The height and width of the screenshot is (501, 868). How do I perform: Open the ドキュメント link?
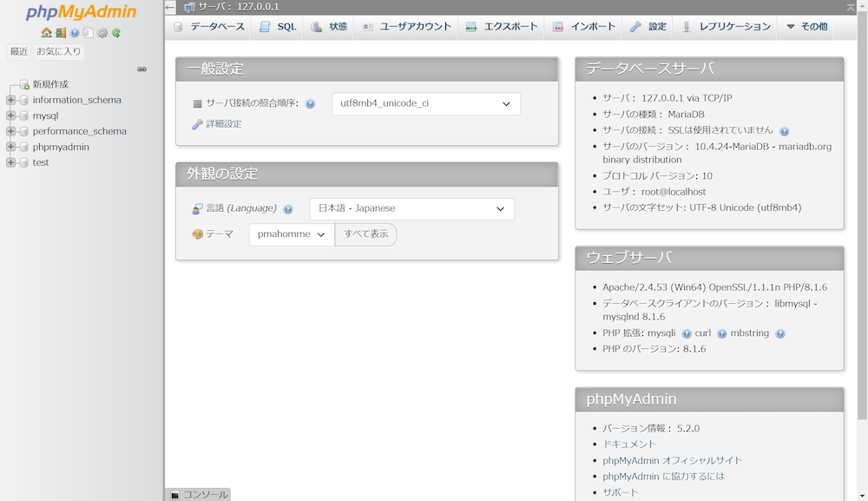point(628,444)
